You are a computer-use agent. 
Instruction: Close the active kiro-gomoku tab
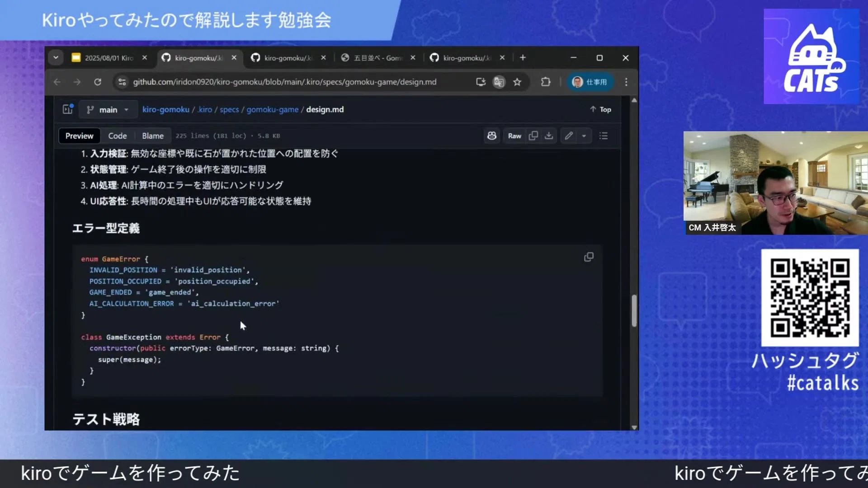[234, 58]
